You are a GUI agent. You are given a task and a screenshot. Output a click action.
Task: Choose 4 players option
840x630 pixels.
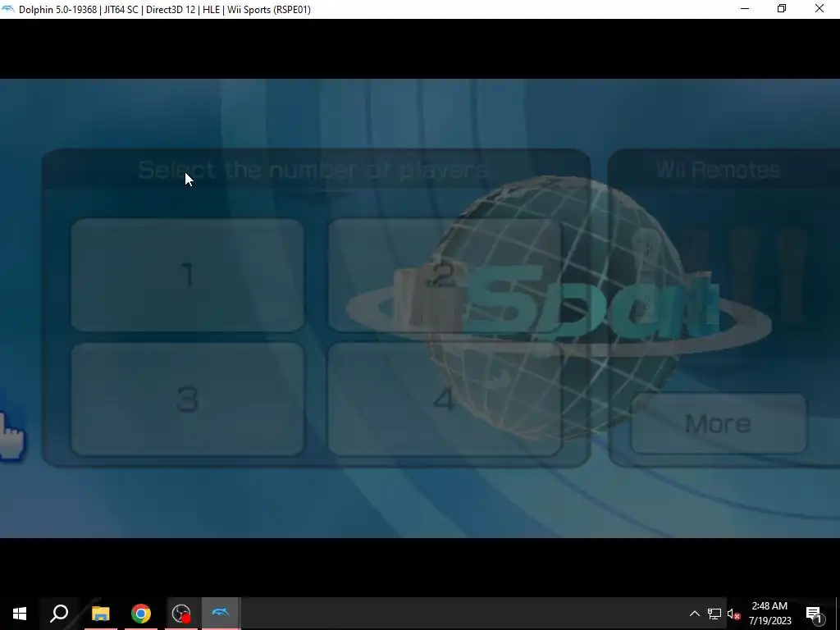[x=445, y=399]
